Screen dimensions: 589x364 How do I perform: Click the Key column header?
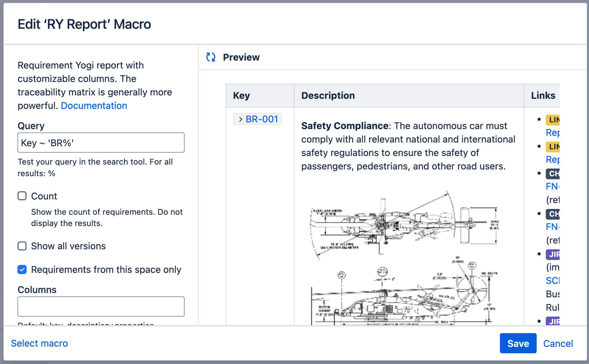[x=241, y=95]
